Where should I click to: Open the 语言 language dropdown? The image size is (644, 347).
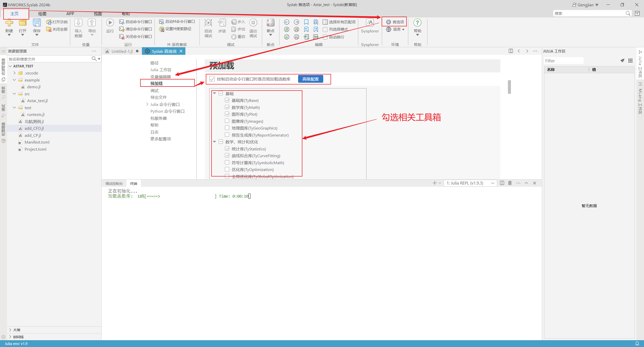[x=395, y=29]
